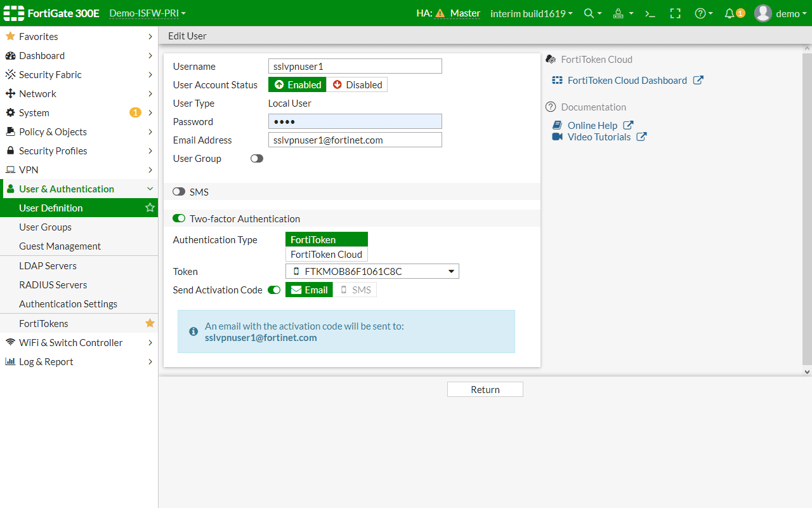Click the Online Help external link icon
Image resolution: width=812 pixels, height=508 pixels.
pos(628,125)
